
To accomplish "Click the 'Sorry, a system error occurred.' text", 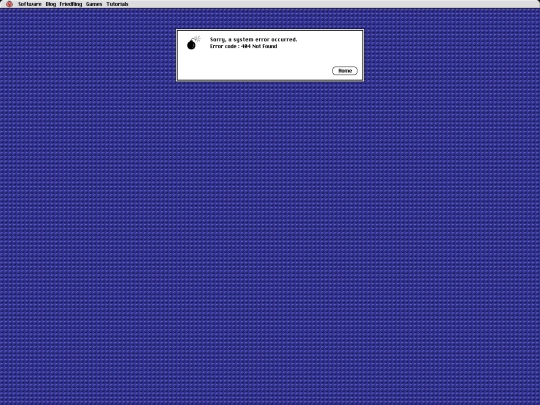I will point(253,40).
